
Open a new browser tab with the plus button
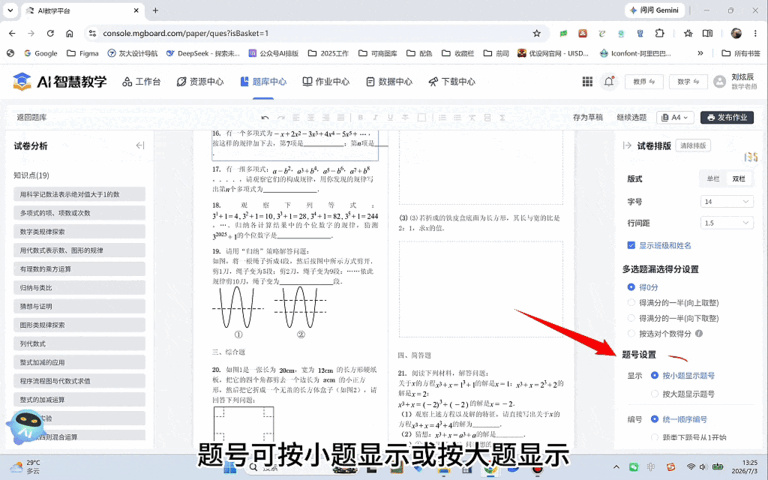155,10
